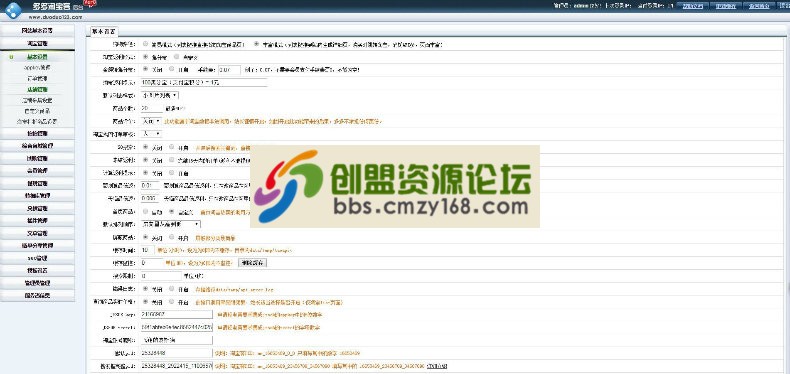790x374 pixels.
Task: Click the field showing 0.01
Action: (x=151, y=185)
